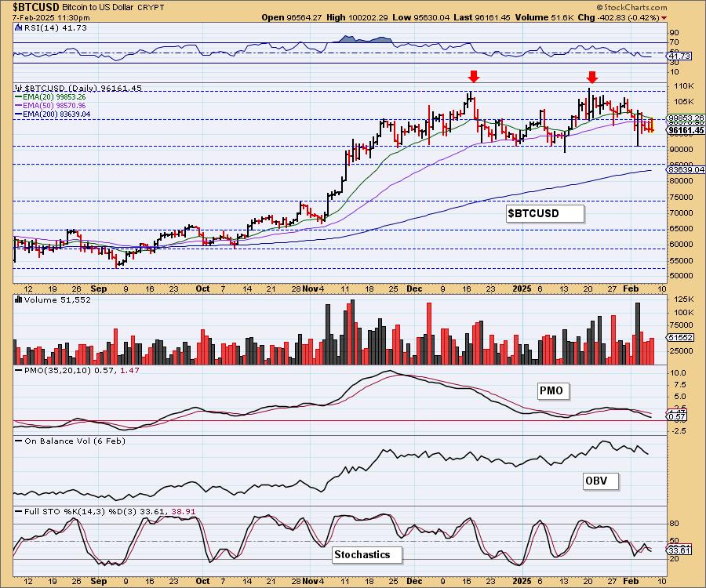Click the volume bars icon beside Volume 51,552
Image resolution: width=706 pixels, height=588 pixels.
tap(19, 299)
